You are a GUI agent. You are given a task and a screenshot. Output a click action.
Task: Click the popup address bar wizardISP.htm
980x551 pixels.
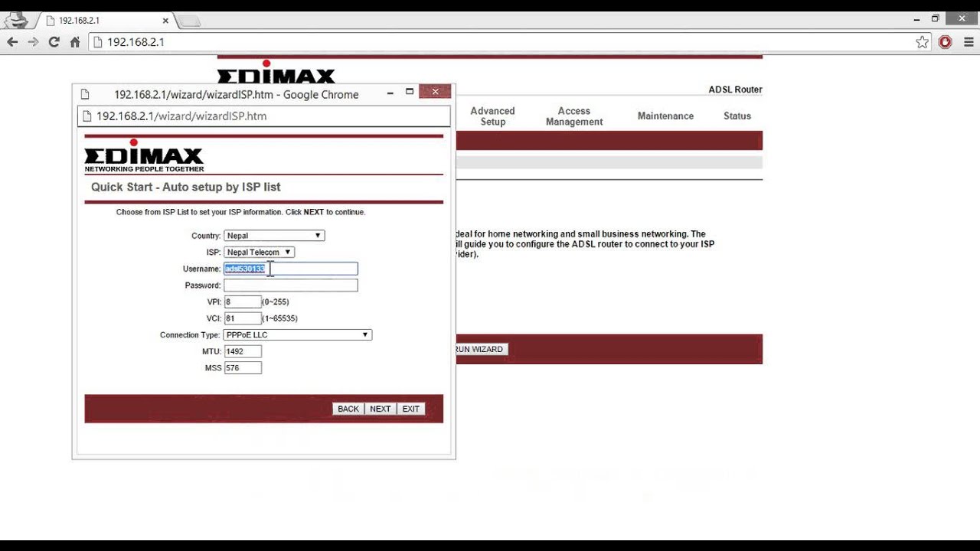tap(263, 116)
